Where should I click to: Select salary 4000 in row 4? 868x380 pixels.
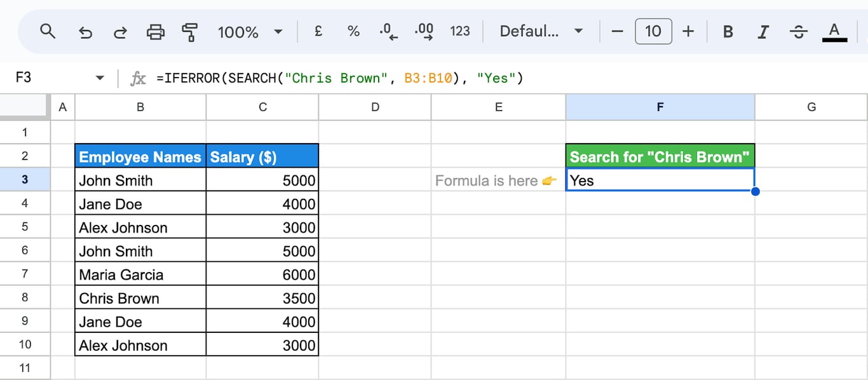pos(262,204)
